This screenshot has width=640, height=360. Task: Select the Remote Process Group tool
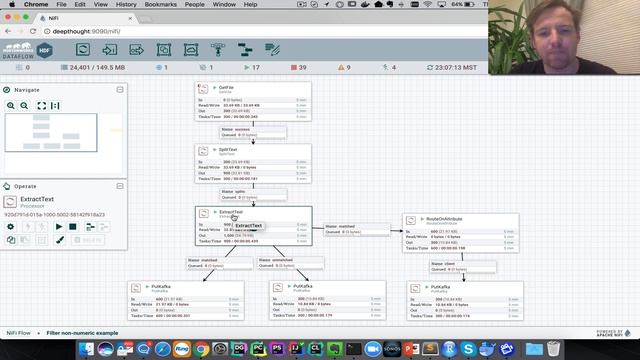click(191, 50)
